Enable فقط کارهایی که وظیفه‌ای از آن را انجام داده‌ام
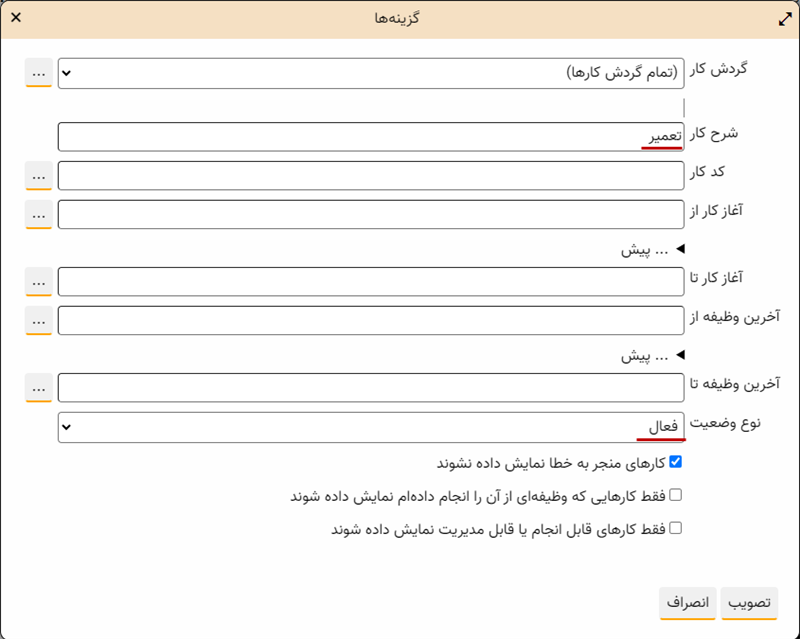Screen dimensions: 800x639 click(x=675, y=495)
